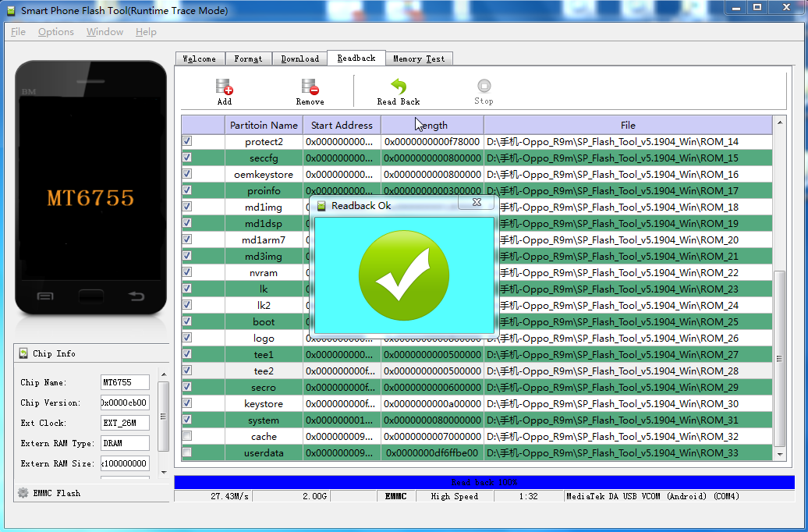
Task: Click the phone's home key graphic
Action: click(90, 296)
